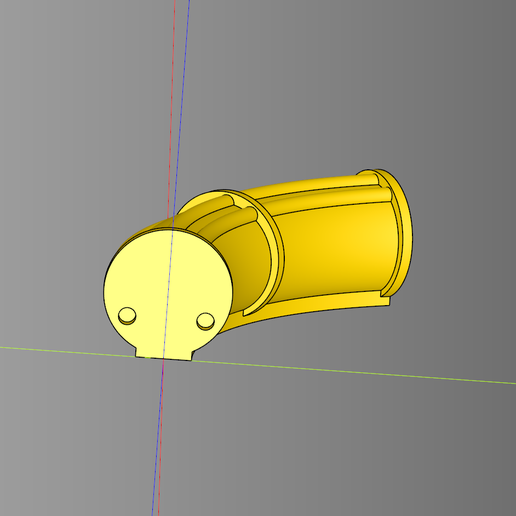Select the left round peg on end face
516x516 pixels.
tap(127, 315)
